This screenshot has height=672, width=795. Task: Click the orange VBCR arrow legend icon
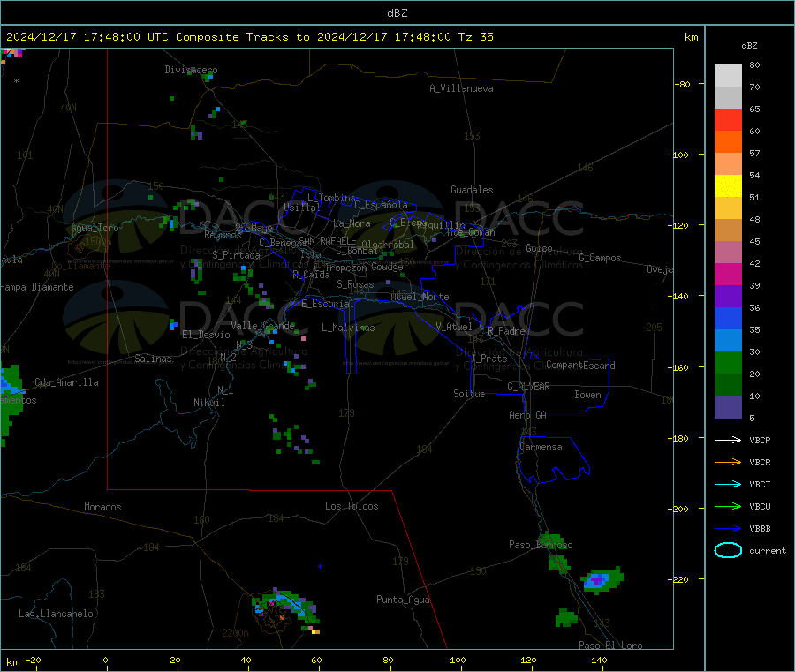728,462
